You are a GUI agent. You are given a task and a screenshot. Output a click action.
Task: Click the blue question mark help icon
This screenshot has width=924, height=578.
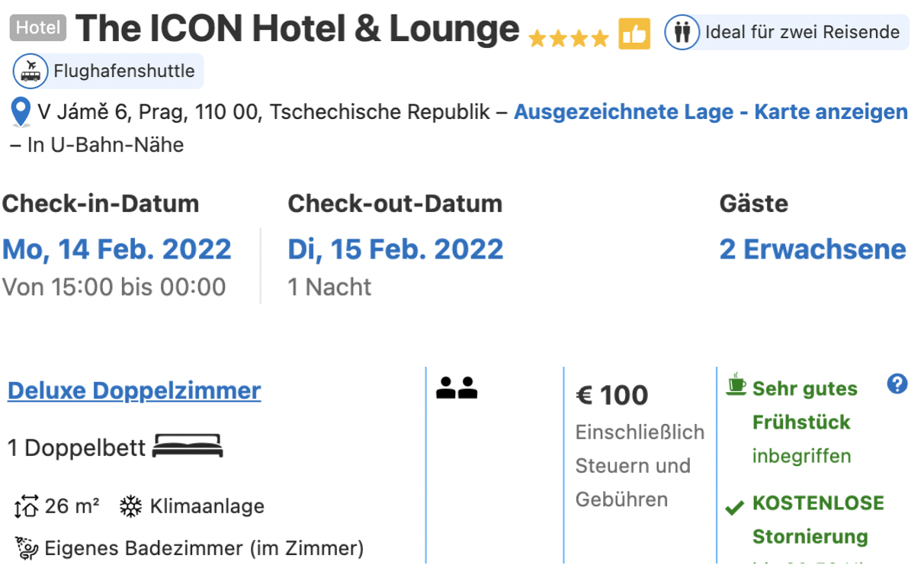click(x=897, y=384)
